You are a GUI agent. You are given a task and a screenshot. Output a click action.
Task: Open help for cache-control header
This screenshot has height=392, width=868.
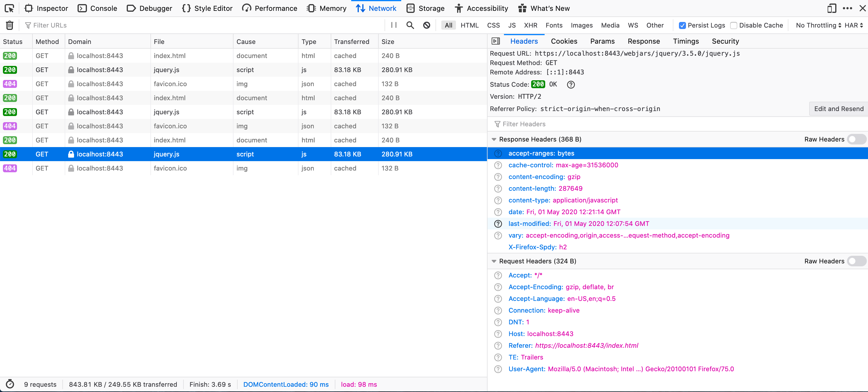coord(498,165)
